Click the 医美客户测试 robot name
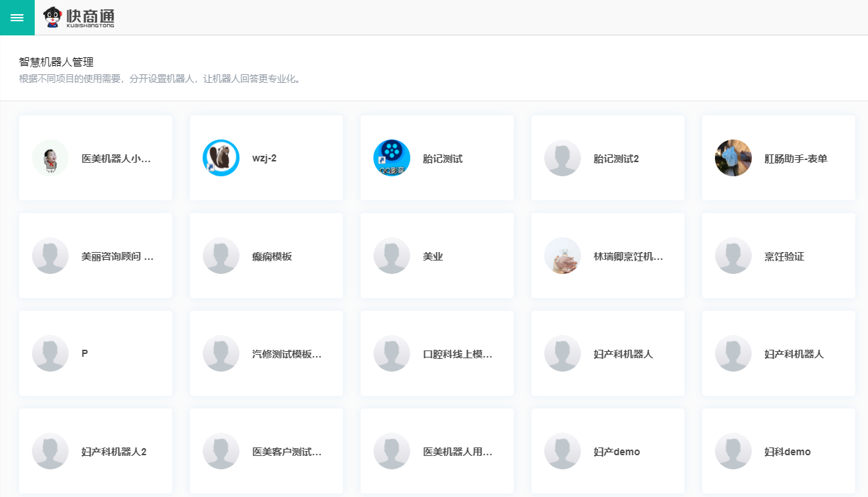 coord(287,452)
